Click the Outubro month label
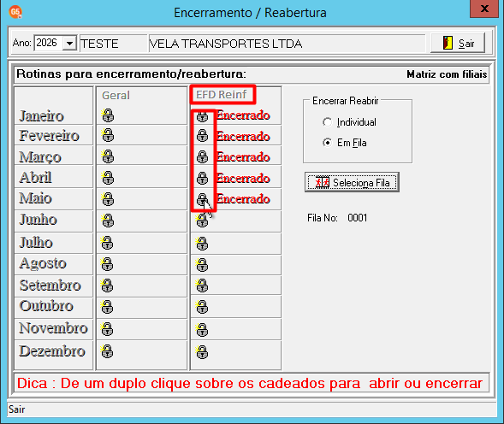The width and height of the screenshot is (504, 424). pos(46,306)
